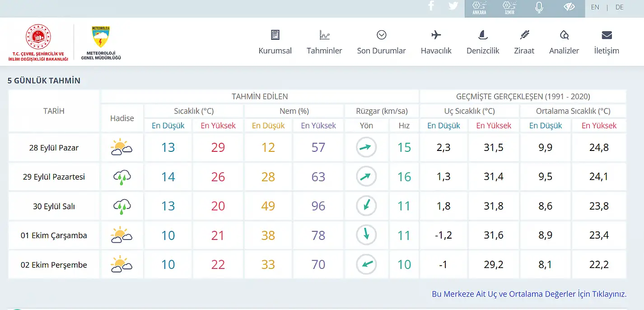
Task: Switch language to DE
Action: click(x=619, y=7)
